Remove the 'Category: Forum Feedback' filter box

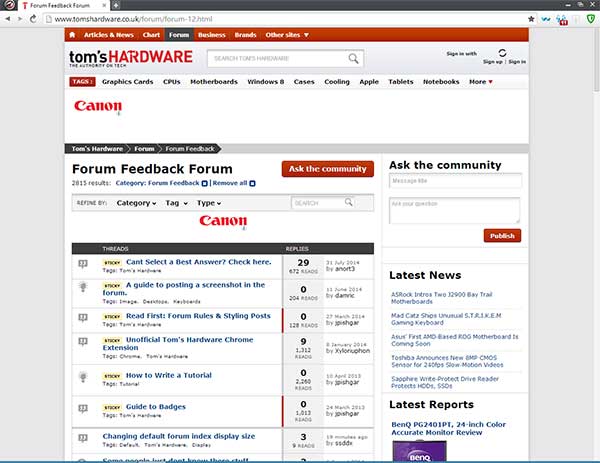click(x=205, y=184)
